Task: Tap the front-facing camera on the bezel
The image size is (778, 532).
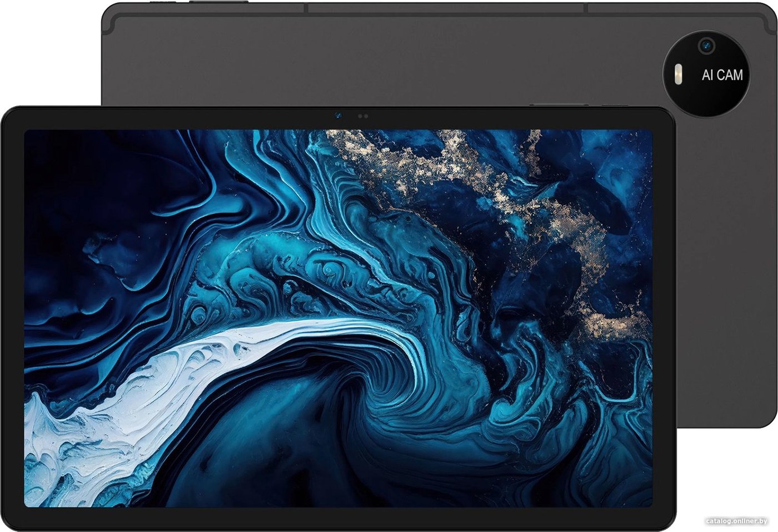Action: [x=338, y=116]
